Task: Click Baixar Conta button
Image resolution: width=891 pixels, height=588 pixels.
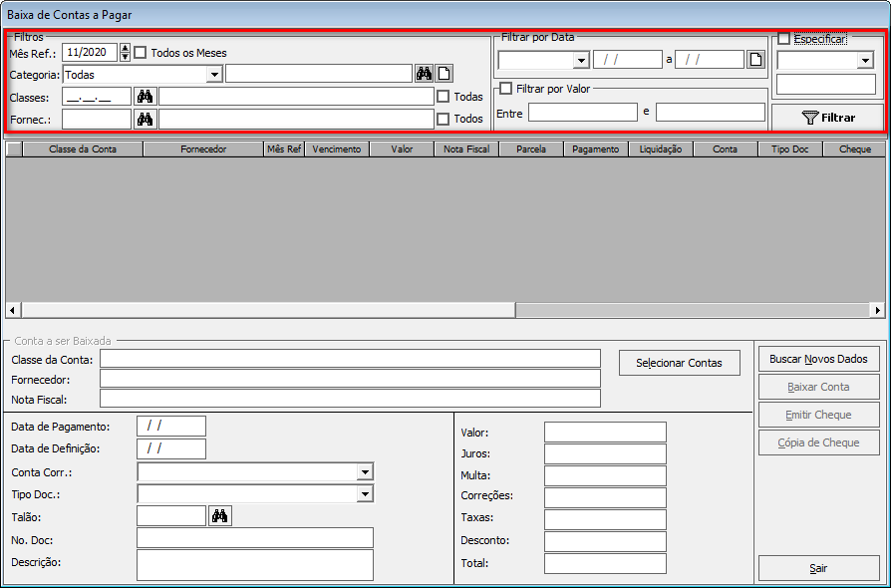Action: coord(819,387)
